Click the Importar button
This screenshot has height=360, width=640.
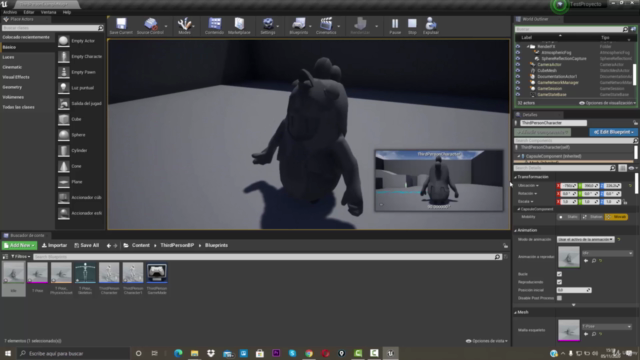tap(54, 245)
